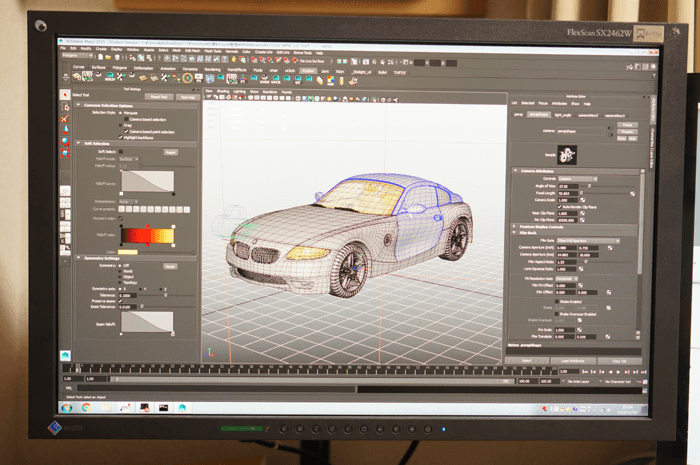This screenshot has width=700, height=465.
Task: Collapse the Camera Attributes section
Action: tap(515, 171)
